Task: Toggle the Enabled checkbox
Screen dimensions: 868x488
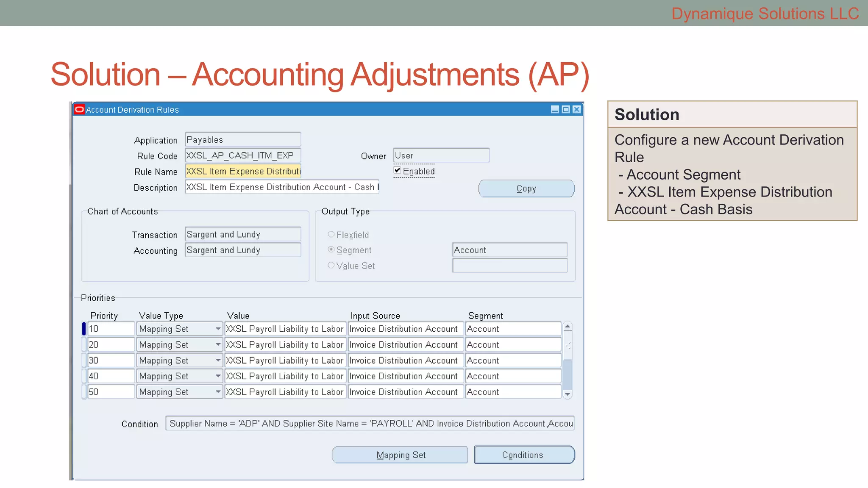Action: 397,170
